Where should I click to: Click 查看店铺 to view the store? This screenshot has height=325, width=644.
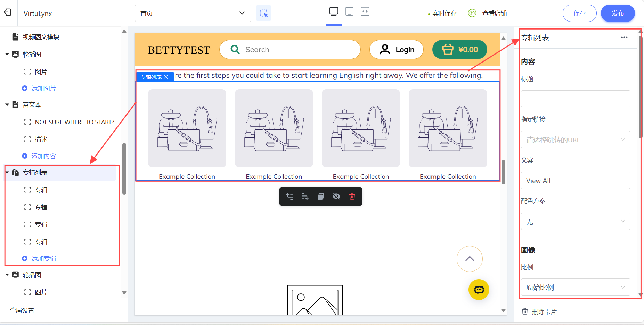point(494,14)
